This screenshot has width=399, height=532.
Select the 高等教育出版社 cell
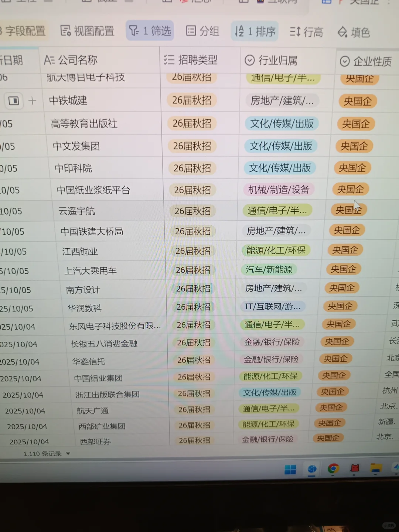click(103, 123)
